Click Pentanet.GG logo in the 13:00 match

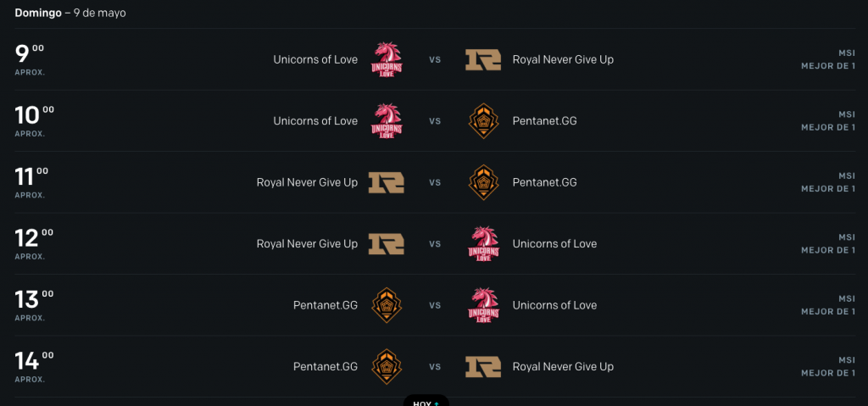(387, 305)
